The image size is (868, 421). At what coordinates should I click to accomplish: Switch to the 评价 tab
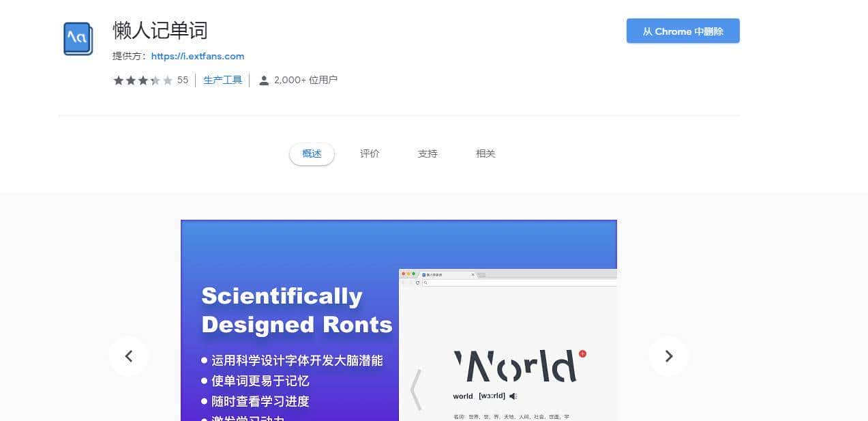tap(370, 154)
